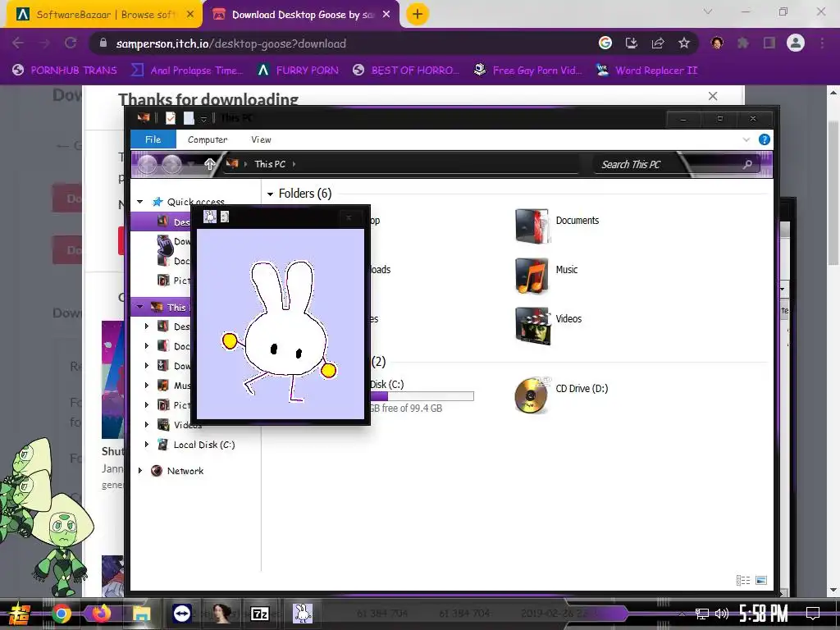This screenshot has height=630, width=840.
Task: Select Network in the navigation pane
Action: (185, 471)
